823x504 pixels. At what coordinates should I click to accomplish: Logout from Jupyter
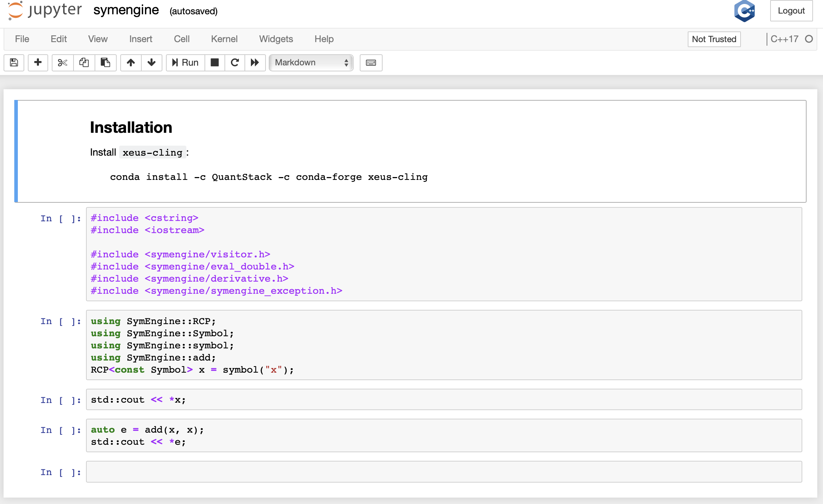(791, 11)
